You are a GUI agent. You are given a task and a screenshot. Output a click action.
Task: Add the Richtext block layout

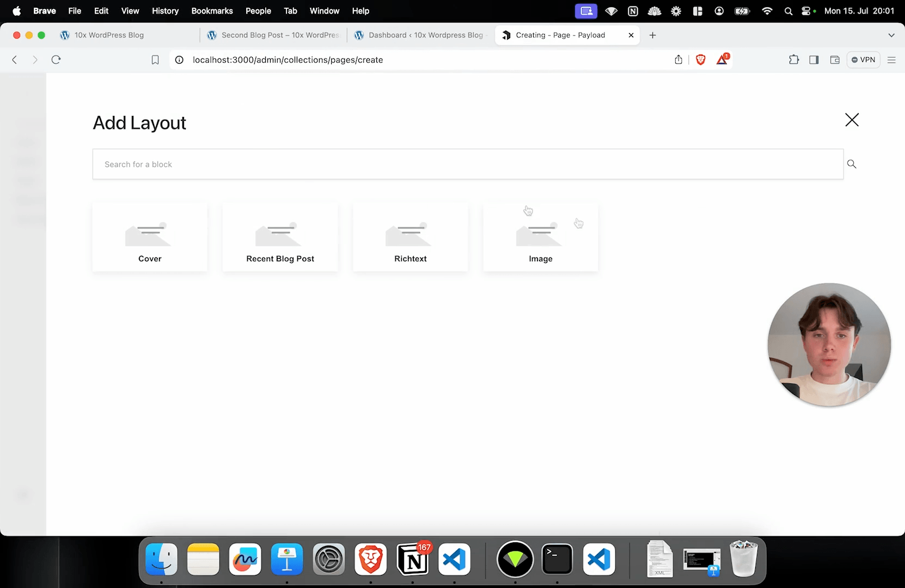pos(410,237)
